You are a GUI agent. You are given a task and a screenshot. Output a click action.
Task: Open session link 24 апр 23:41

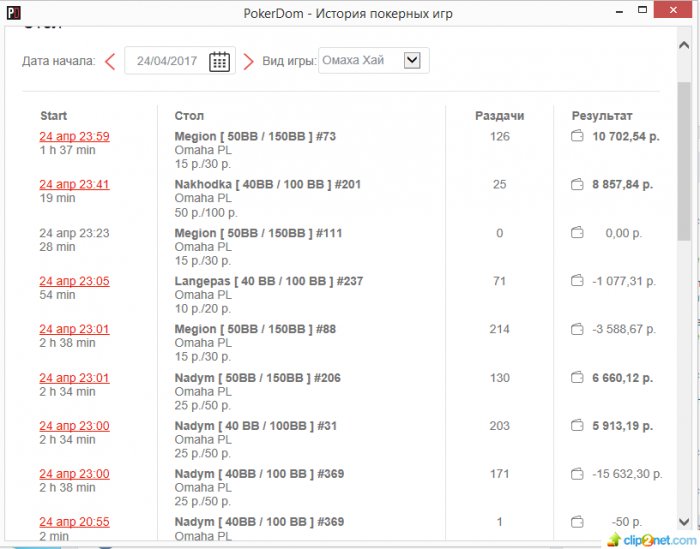click(x=74, y=184)
